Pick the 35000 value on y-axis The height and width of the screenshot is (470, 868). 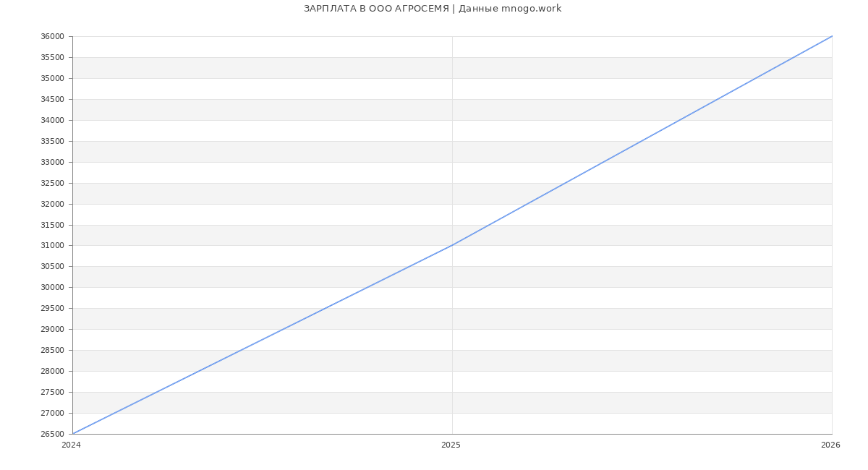pos(52,78)
